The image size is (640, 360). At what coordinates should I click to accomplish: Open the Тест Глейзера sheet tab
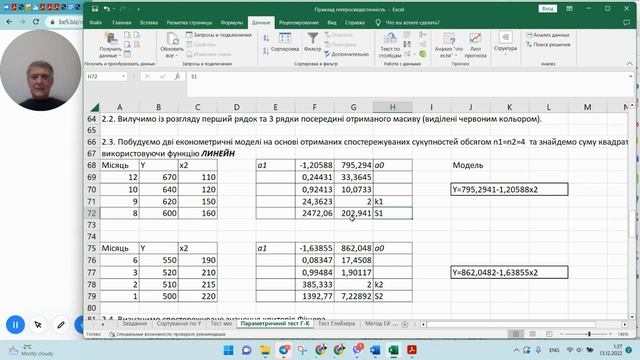[x=336, y=324]
